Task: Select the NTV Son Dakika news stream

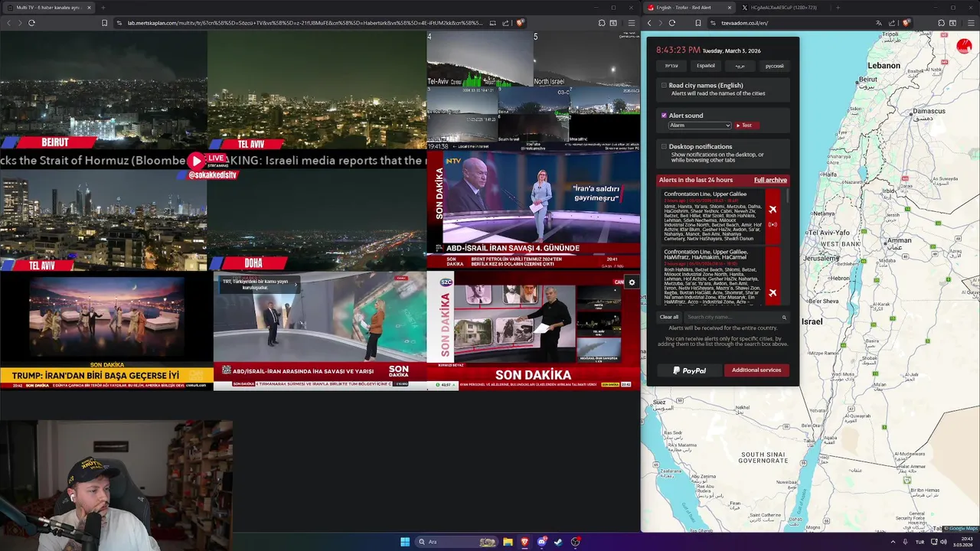Action: [x=534, y=210]
